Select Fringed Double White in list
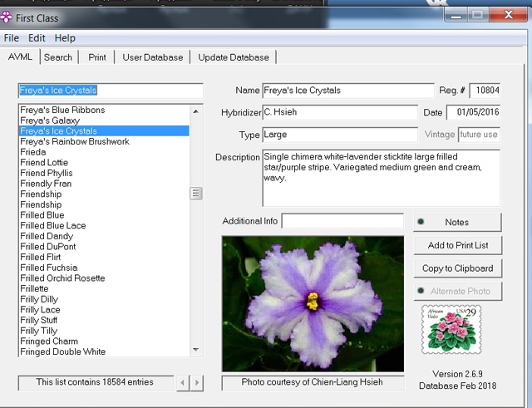Viewport: 532px width, 408px height. point(104,351)
